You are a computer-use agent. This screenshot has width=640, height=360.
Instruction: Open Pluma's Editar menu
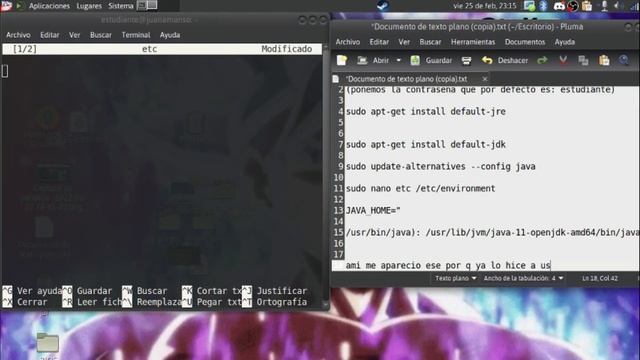click(x=379, y=42)
